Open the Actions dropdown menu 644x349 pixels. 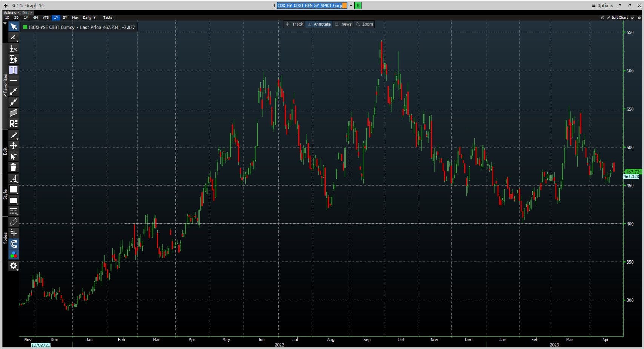(11, 12)
